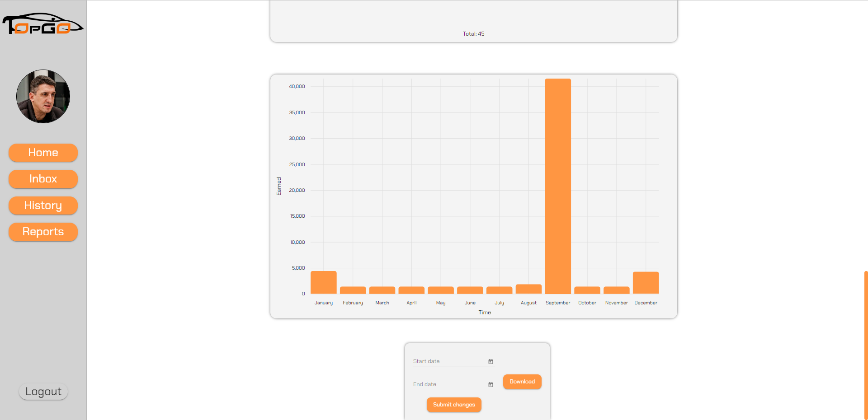Screen dimensions: 868x420
Task: Open the Inbox section
Action: (43, 179)
